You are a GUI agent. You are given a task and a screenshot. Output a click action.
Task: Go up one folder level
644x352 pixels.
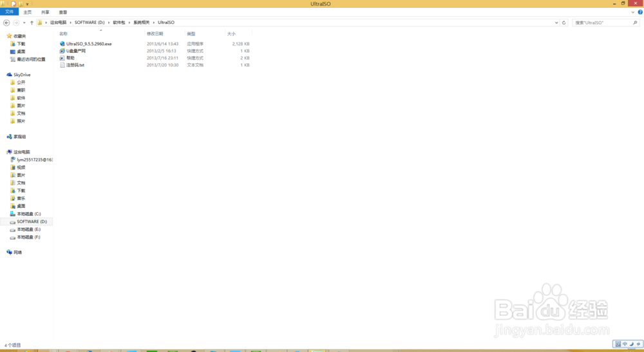[32, 23]
